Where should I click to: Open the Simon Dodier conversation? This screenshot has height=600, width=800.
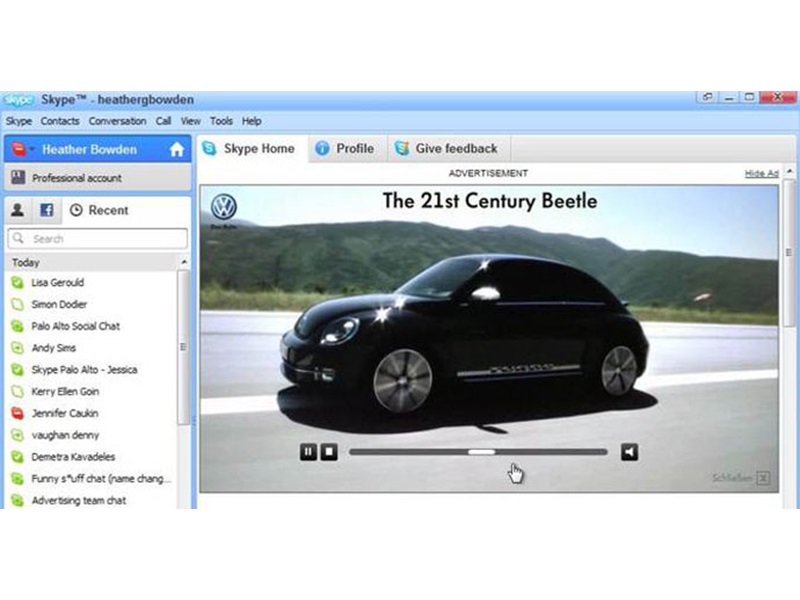(x=92, y=305)
